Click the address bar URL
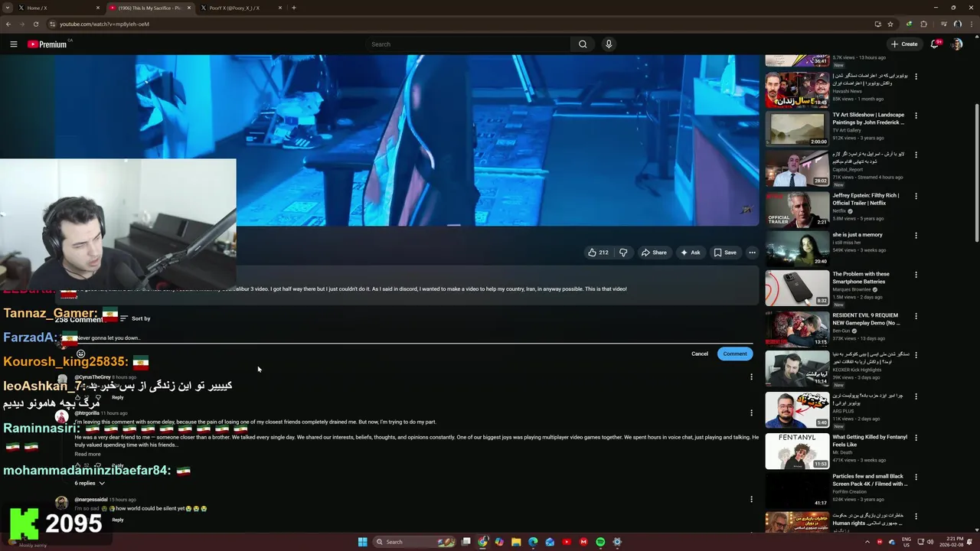This screenshot has height=551, width=980. (104, 24)
